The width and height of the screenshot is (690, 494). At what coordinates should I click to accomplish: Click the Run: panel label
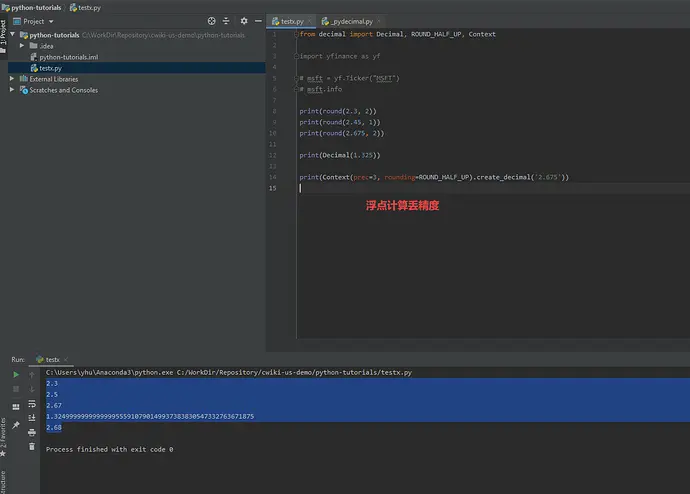point(18,359)
